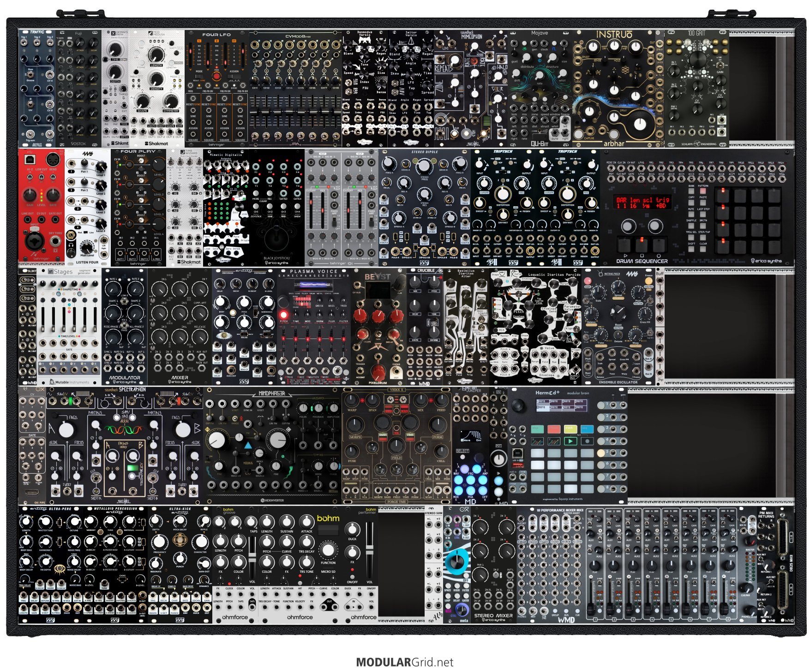Select the Mimetic Digitalis module
Viewport: 810px width, 672px height.
(226, 207)
